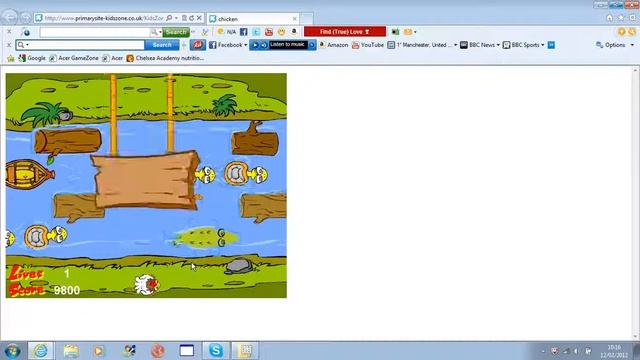Click Internet Explorer taskbar icon
The height and width of the screenshot is (360, 640).
coord(40,351)
